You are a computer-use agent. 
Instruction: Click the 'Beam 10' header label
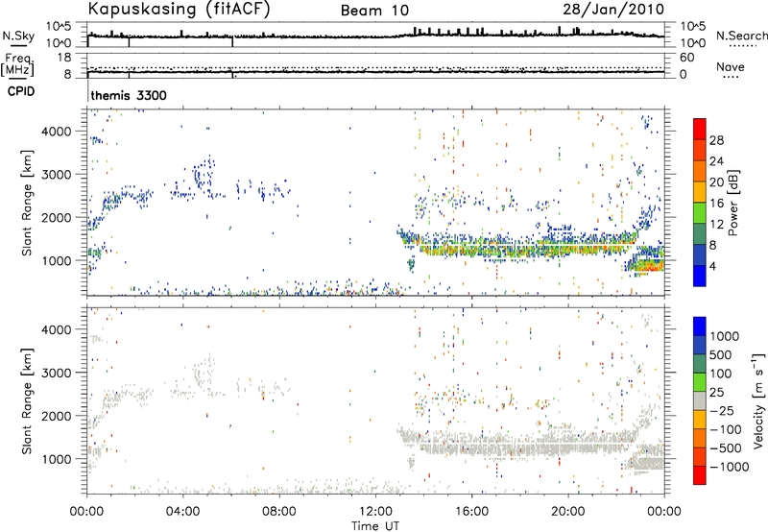click(374, 11)
